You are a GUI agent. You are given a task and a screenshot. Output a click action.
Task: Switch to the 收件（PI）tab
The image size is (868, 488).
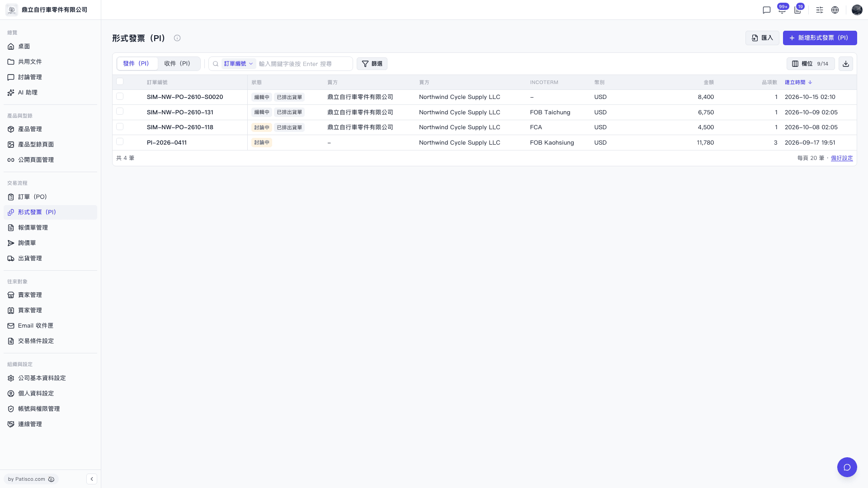click(x=177, y=64)
